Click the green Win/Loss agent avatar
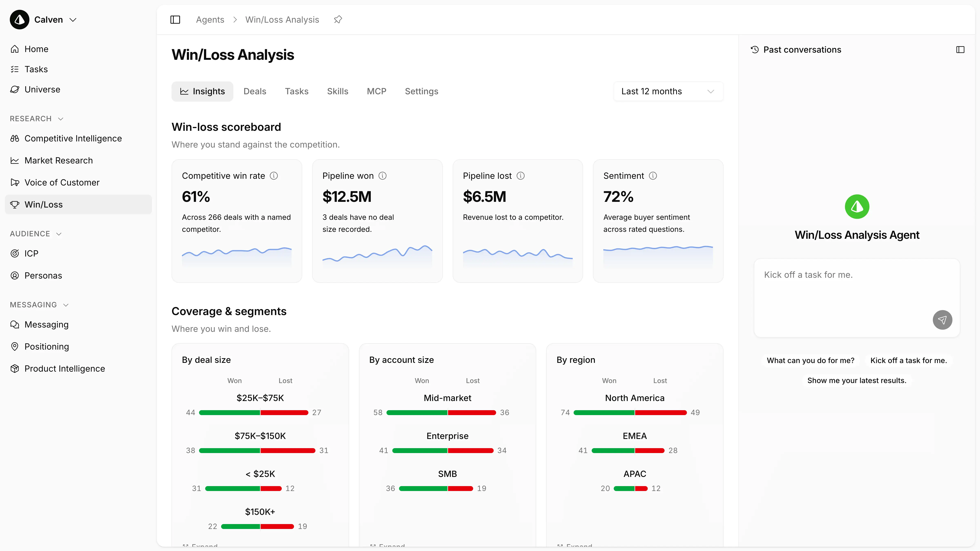 point(857,207)
